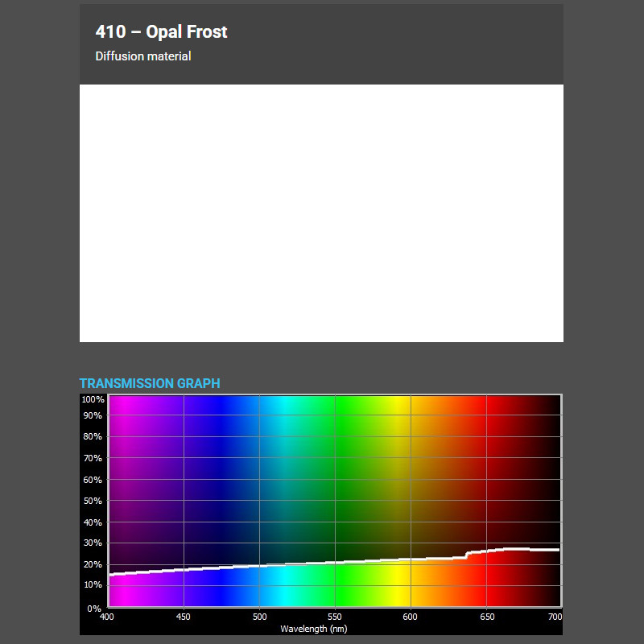Viewport: 644px width, 644px height.
Task: Select the Diffusion material subtitle
Action: coord(142,56)
